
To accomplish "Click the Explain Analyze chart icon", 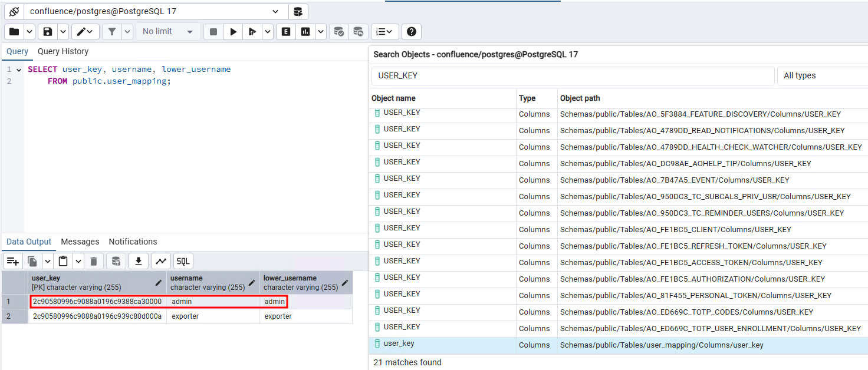I will [305, 32].
